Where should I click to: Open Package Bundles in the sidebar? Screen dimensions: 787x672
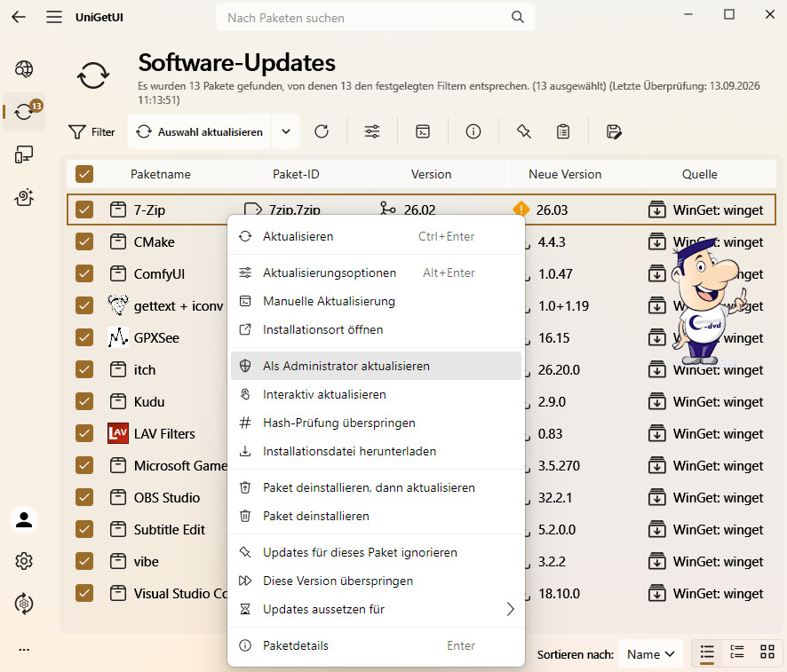24,198
